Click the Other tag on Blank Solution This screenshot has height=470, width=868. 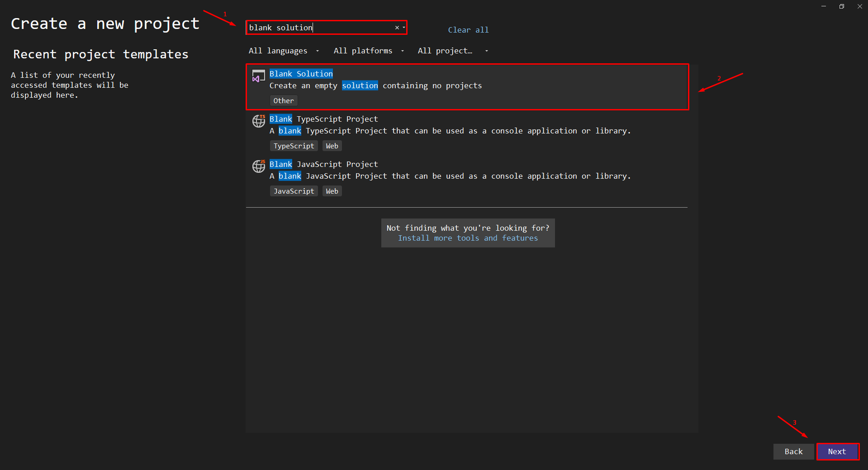coord(284,100)
